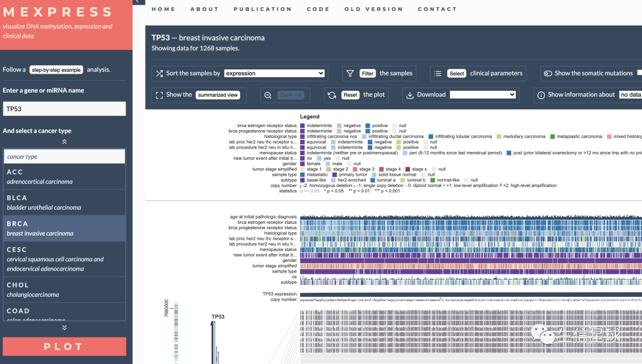Click the Legend heading
The width and height of the screenshot is (642, 364).
click(310, 116)
